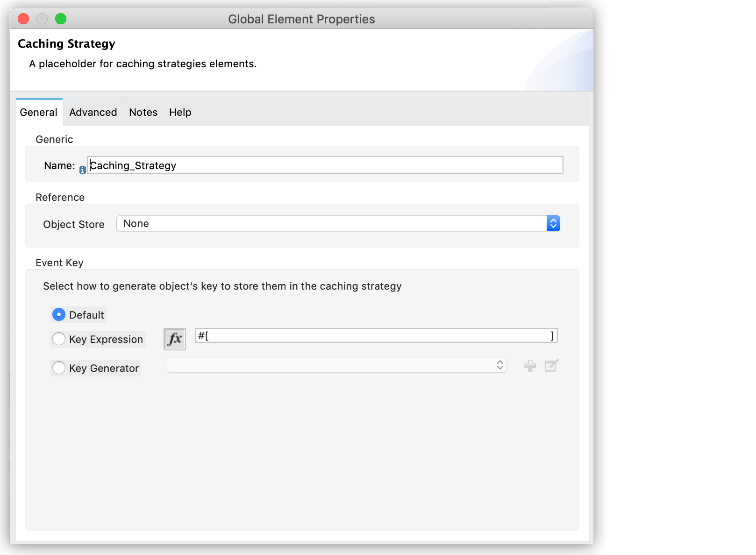Choose the Key Generator option
Screen dimensions: 756x555
[x=58, y=368]
